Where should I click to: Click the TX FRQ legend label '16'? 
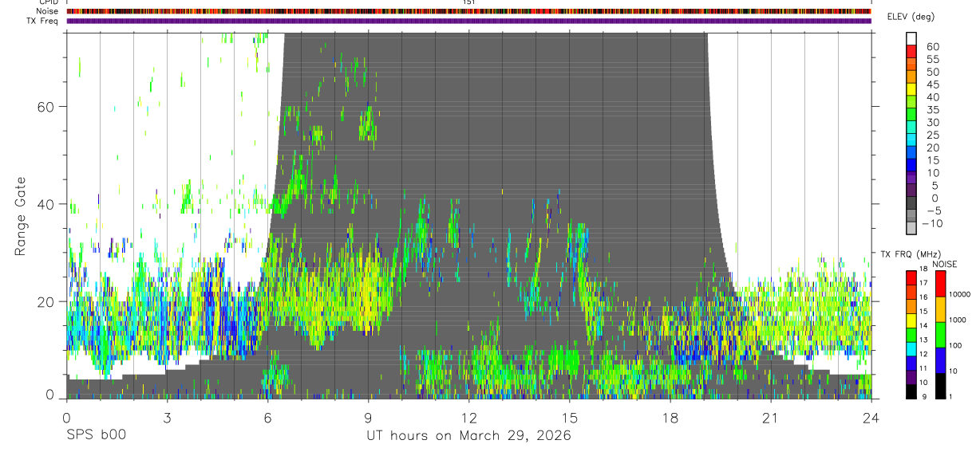click(923, 297)
